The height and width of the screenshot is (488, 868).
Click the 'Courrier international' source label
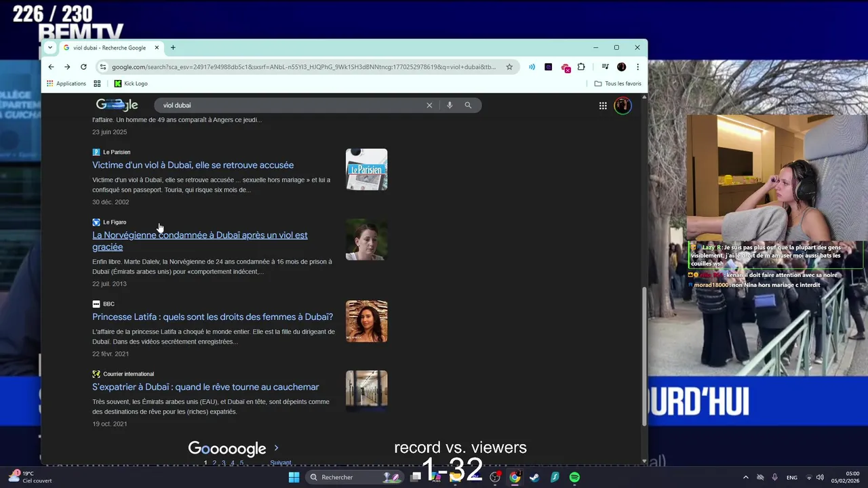click(x=128, y=374)
